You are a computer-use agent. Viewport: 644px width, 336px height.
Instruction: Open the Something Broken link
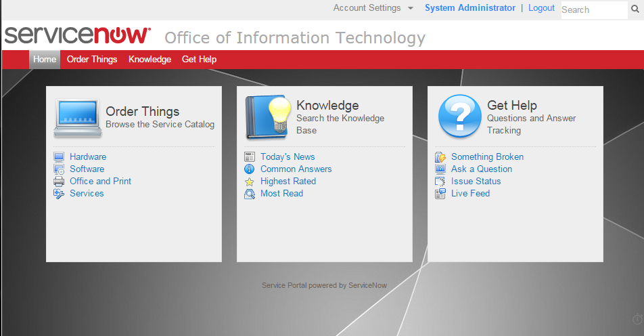click(488, 156)
